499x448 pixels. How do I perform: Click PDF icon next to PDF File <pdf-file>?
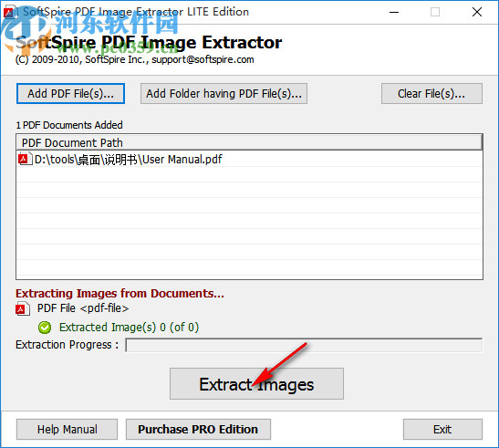(x=22, y=309)
